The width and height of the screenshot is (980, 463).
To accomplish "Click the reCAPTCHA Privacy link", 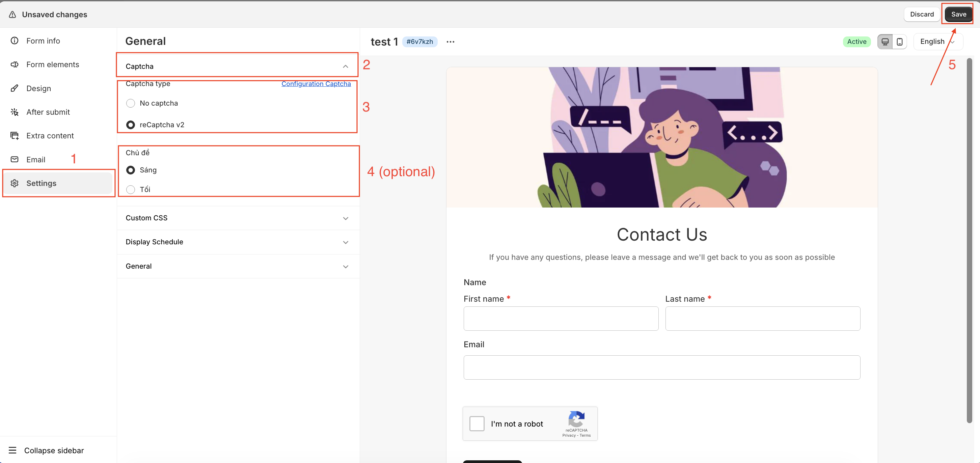I will click(569, 435).
